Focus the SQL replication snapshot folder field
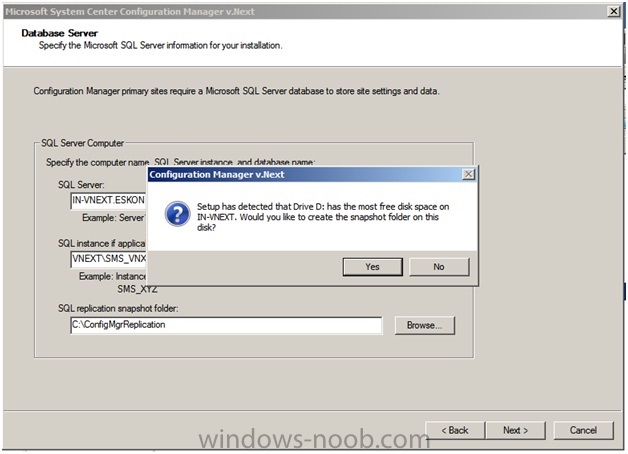This screenshot has width=628, height=454. click(226, 325)
